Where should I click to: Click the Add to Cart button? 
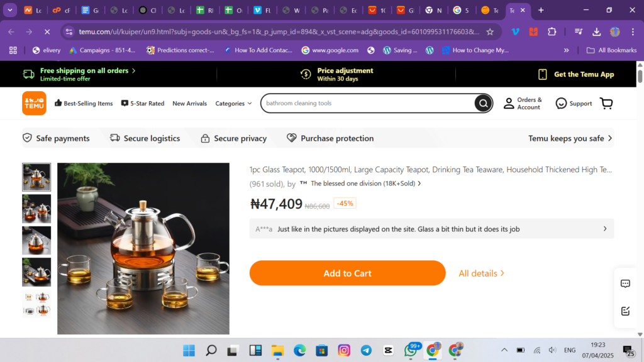coord(347,273)
